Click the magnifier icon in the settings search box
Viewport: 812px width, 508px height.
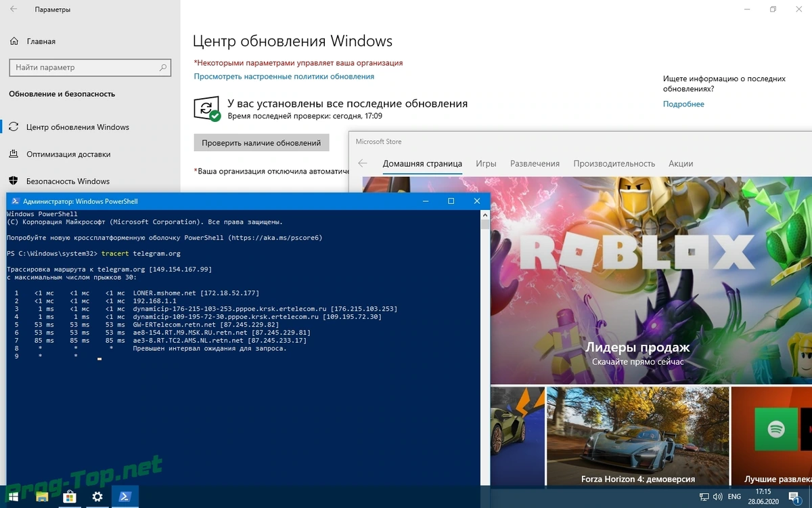tap(162, 68)
